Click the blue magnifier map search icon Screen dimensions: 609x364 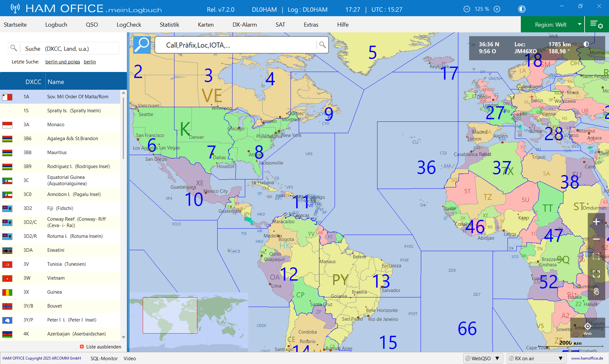pyautogui.click(x=142, y=45)
